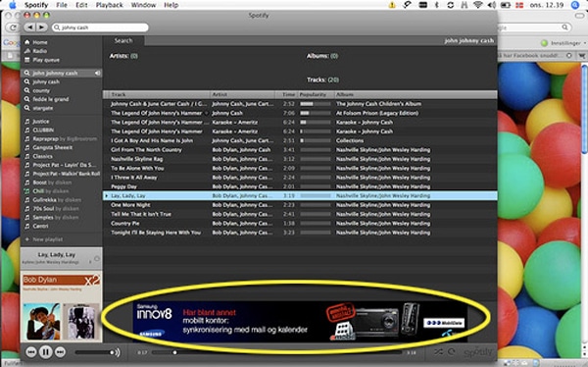Click the Spotify search field
The height and width of the screenshot is (367, 588).
point(101,27)
